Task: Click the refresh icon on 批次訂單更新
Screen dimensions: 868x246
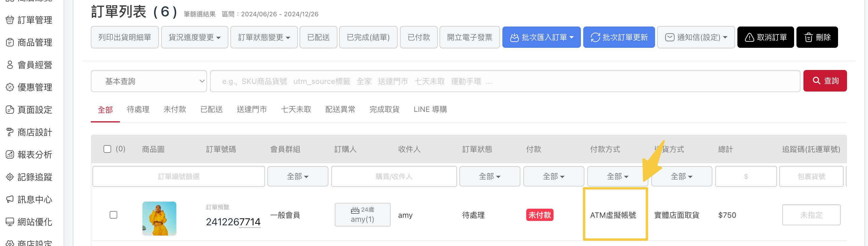Action: [595, 38]
